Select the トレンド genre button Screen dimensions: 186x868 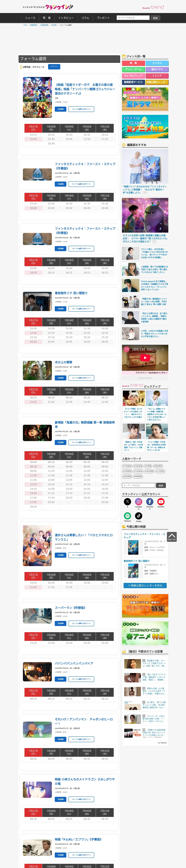[x=157, y=76]
